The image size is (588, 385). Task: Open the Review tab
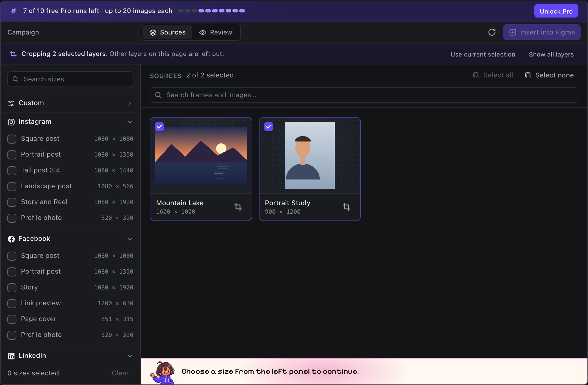coord(216,32)
